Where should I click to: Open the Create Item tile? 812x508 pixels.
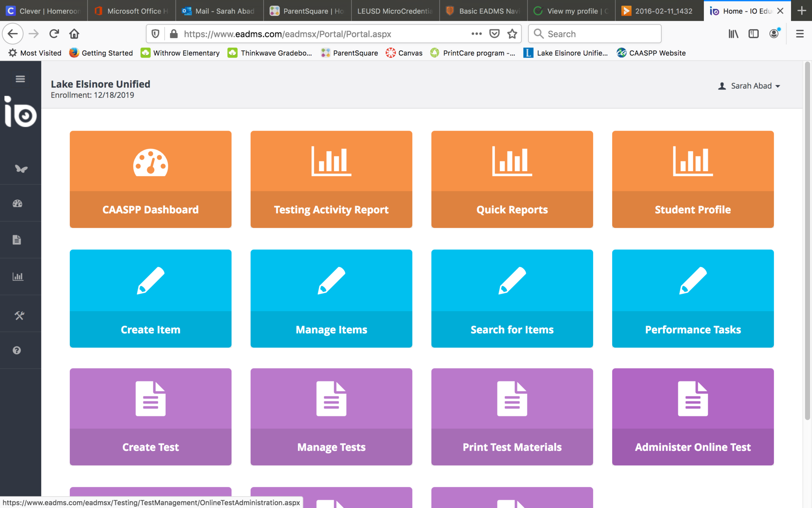coord(151,298)
